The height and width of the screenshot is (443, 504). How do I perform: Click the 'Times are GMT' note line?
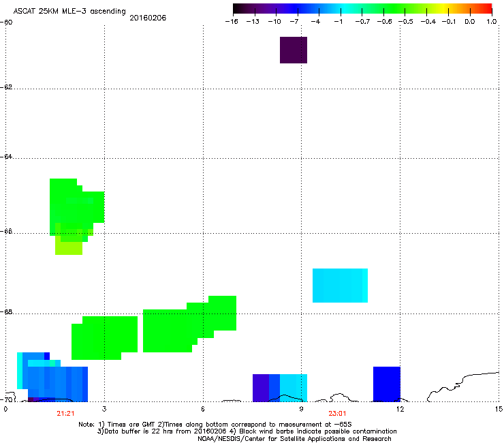pyautogui.click(x=215, y=425)
